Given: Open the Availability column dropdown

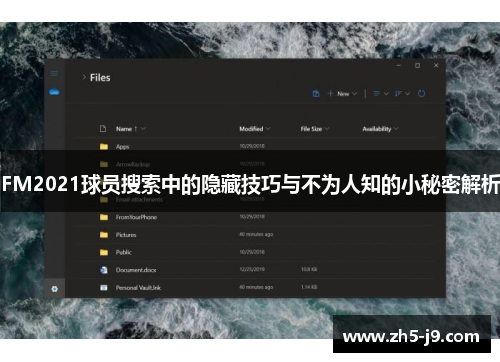Looking at the screenshot, I should pos(380,129).
